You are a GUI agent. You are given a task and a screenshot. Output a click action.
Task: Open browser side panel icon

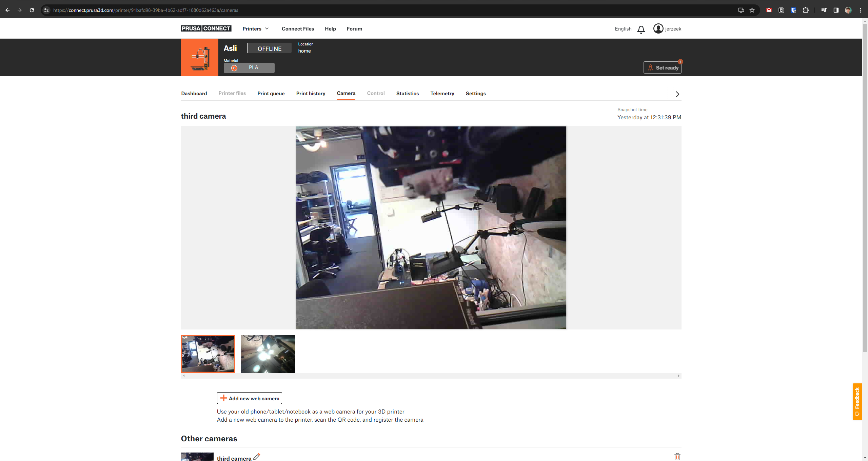point(836,10)
